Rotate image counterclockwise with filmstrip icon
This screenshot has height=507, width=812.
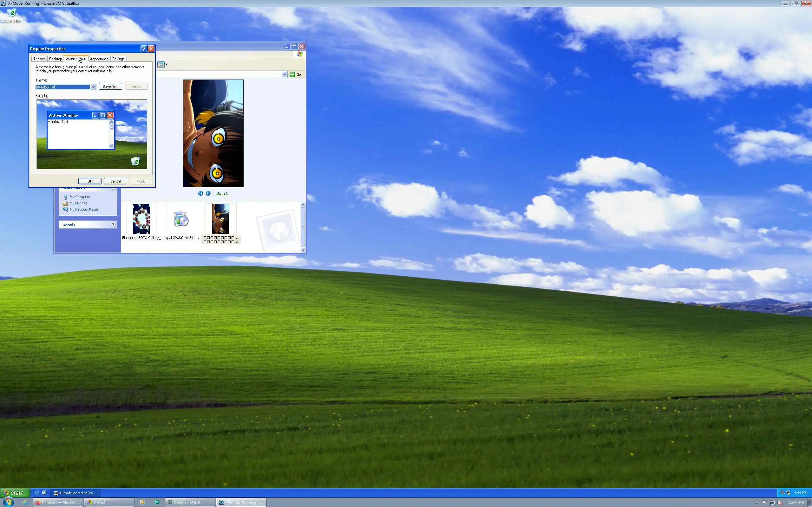pyautogui.click(x=226, y=194)
